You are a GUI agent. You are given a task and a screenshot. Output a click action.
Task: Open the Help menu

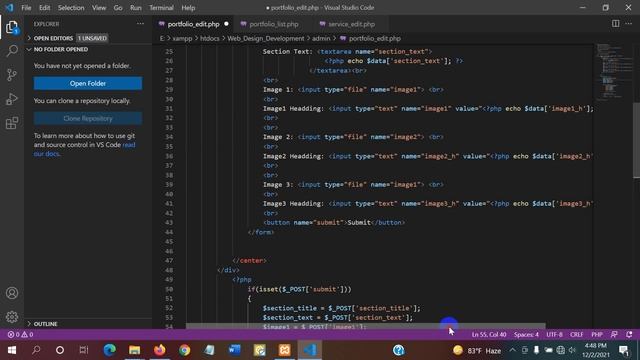click(188, 7)
